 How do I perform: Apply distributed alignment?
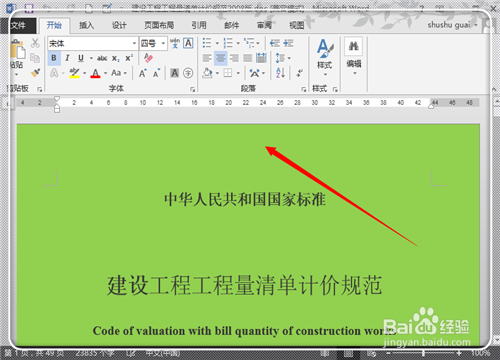(x=261, y=58)
